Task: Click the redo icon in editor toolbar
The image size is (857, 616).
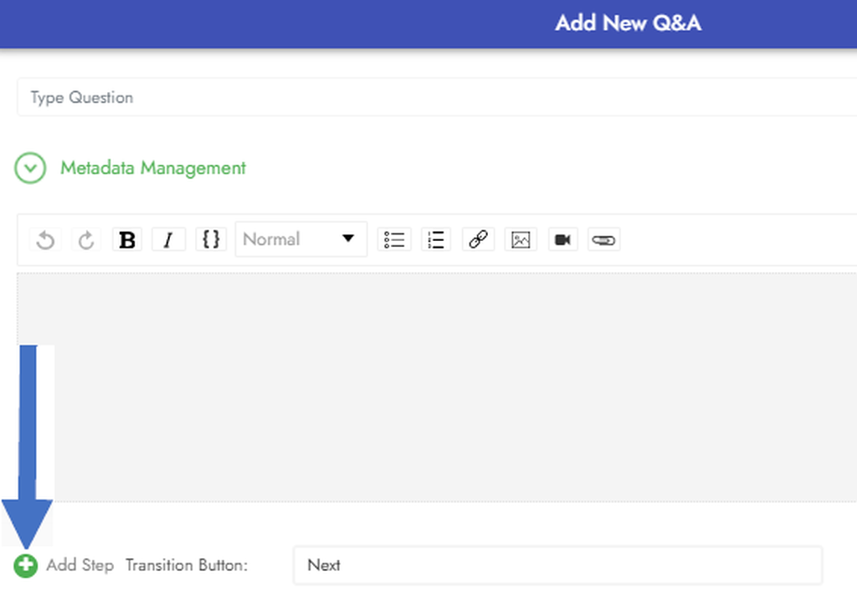Action: tap(86, 240)
